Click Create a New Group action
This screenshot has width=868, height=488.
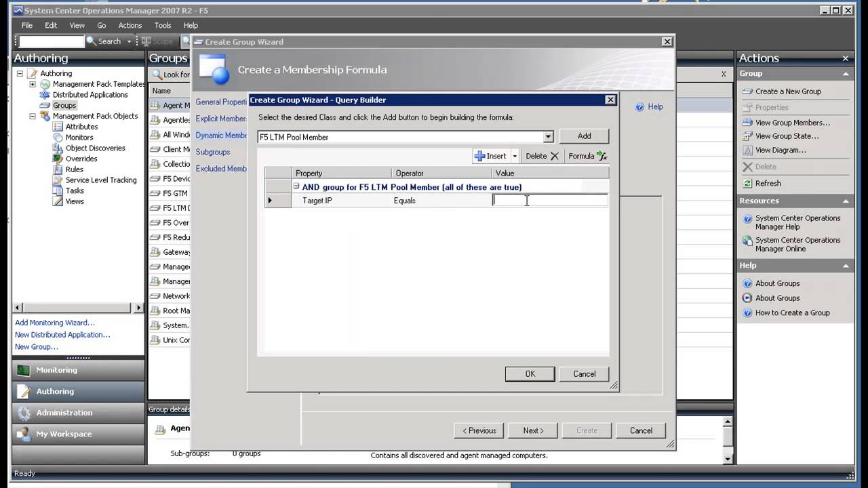point(788,91)
